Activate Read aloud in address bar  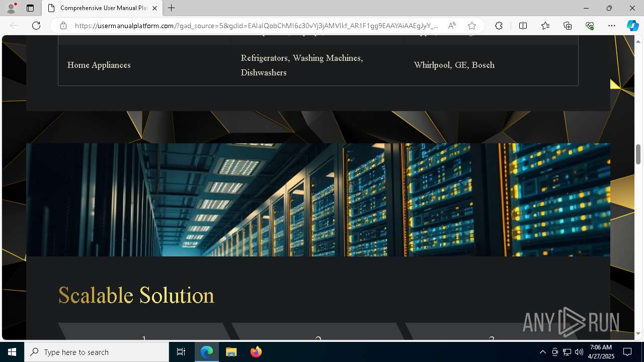452,26
